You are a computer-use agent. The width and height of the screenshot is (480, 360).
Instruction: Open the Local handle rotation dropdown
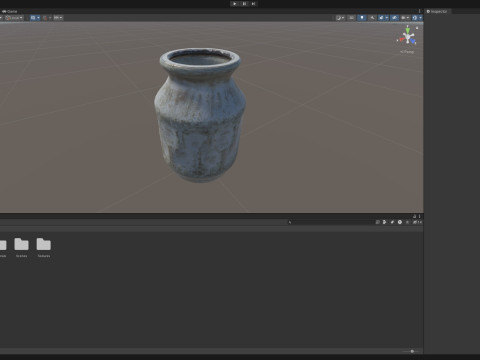(x=14, y=18)
